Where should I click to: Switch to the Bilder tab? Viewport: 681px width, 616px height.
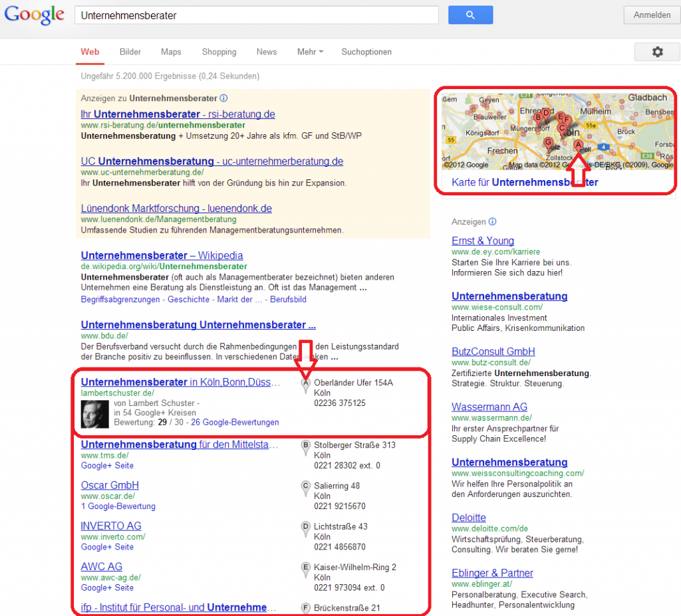pos(130,52)
